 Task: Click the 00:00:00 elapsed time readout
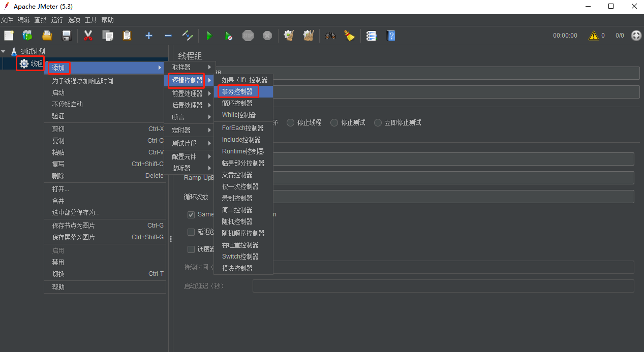[565, 36]
